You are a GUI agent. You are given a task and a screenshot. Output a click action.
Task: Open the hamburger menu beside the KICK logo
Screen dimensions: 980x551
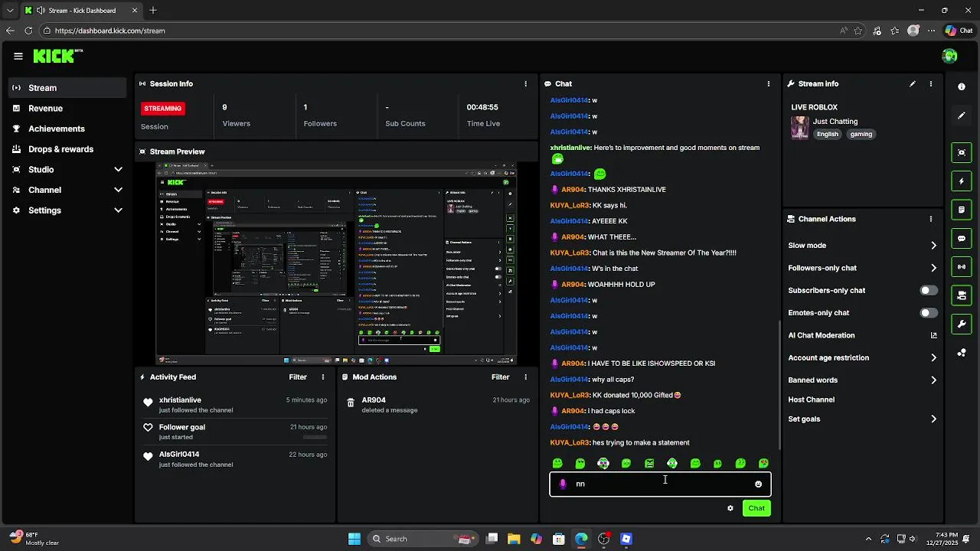pos(18,56)
